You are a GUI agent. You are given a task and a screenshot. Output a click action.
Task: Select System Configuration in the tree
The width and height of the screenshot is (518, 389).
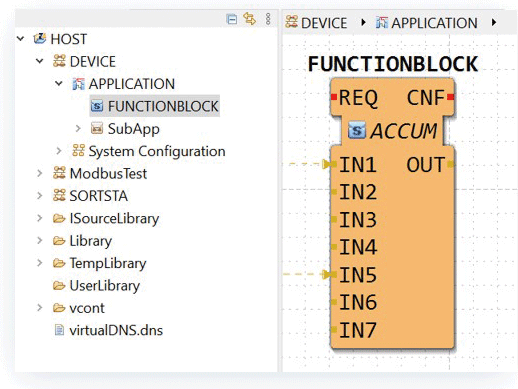coord(157,151)
